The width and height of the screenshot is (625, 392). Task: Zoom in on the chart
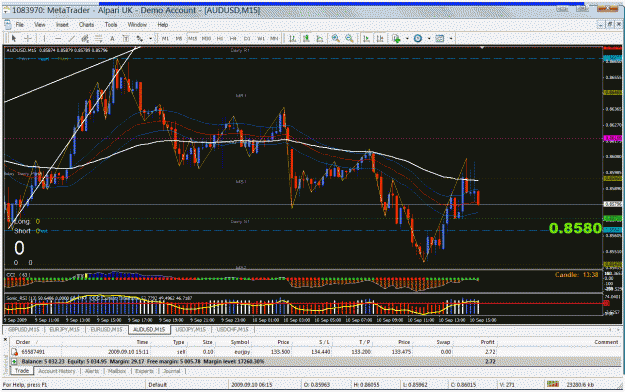pyautogui.click(x=336, y=38)
